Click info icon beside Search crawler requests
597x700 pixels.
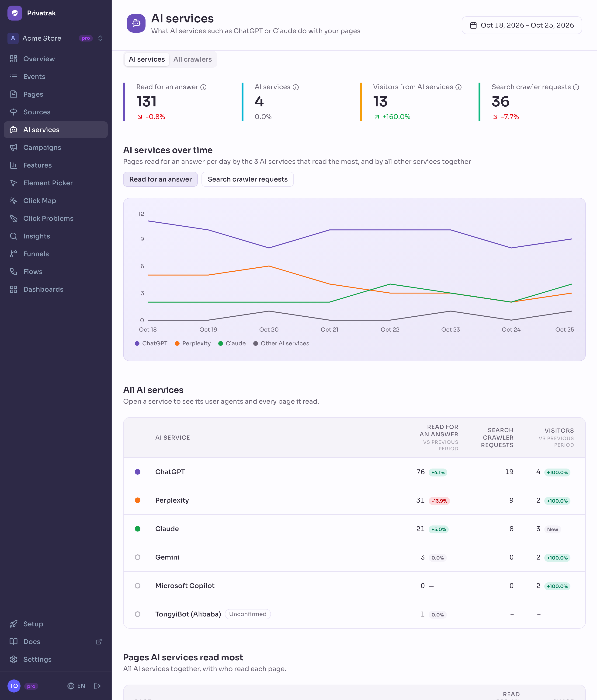pyautogui.click(x=576, y=87)
